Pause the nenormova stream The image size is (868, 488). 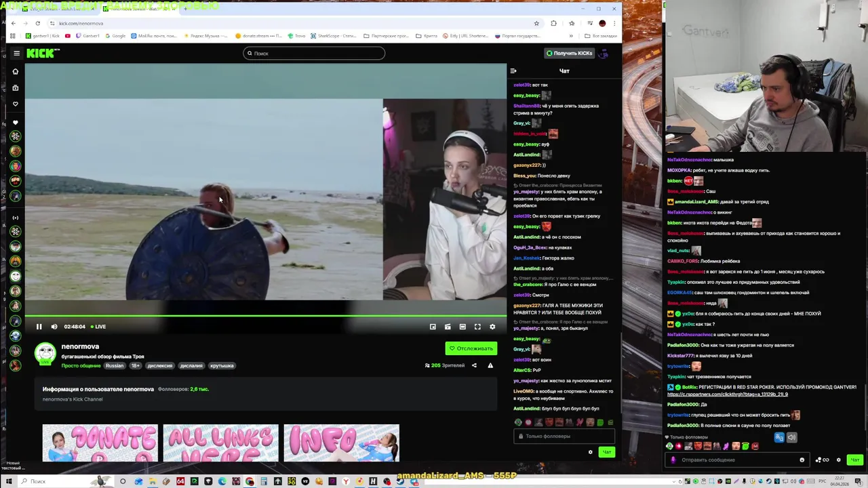[39, 327]
